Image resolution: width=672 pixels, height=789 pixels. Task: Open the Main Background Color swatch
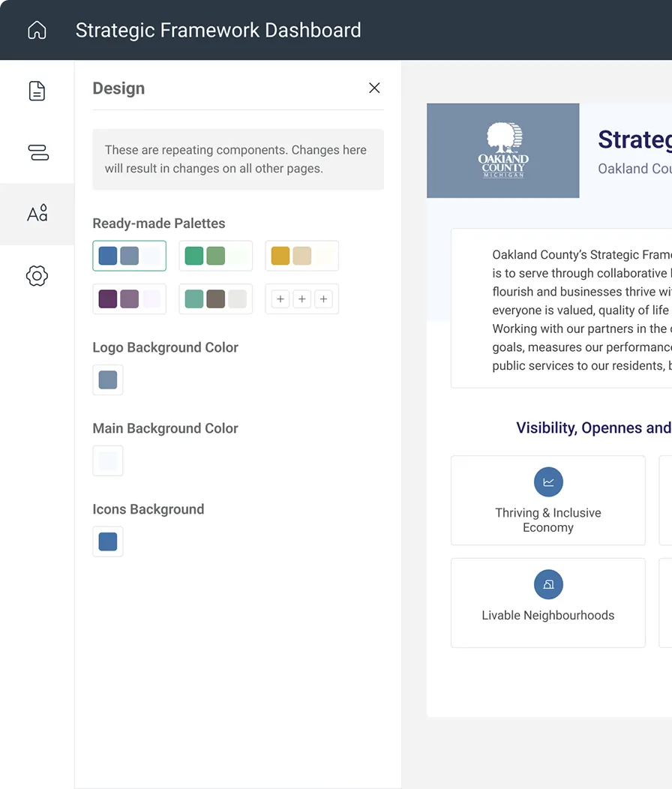108,460
